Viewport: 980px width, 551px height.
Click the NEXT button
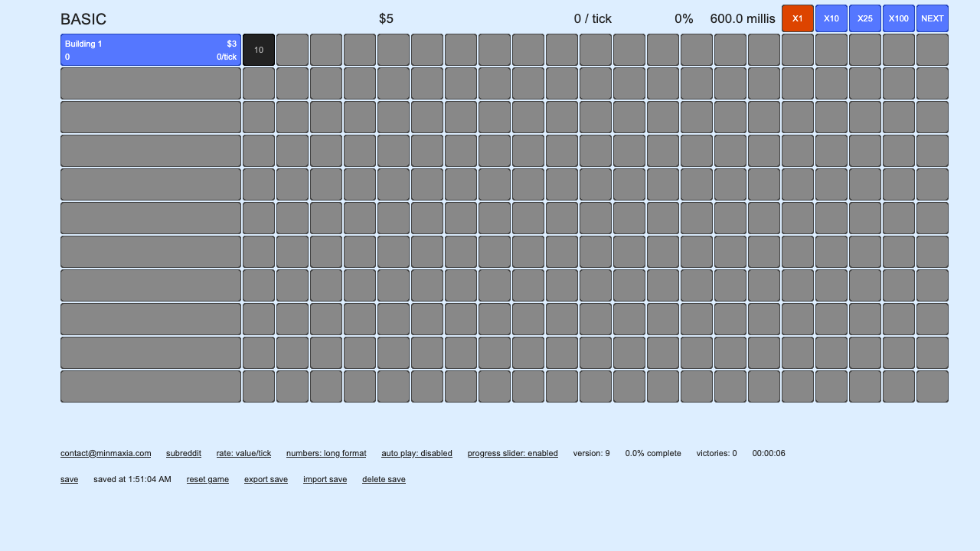[x=933, y=18]
